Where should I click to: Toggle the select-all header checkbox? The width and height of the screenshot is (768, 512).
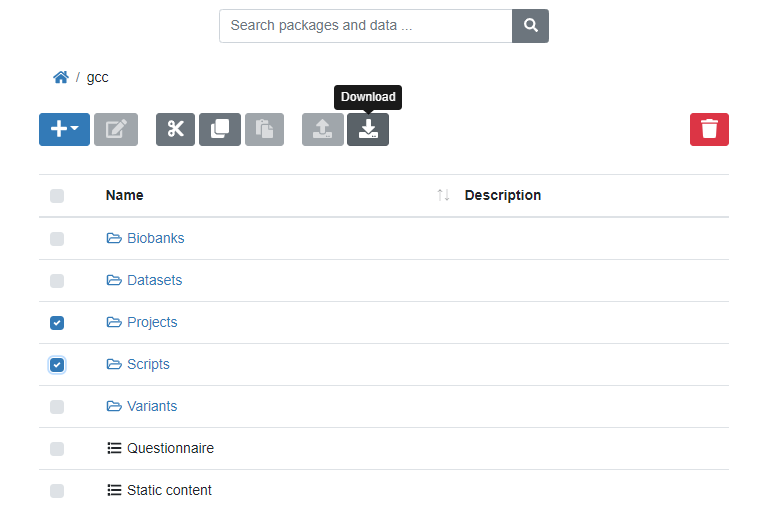tap(57, 196)
